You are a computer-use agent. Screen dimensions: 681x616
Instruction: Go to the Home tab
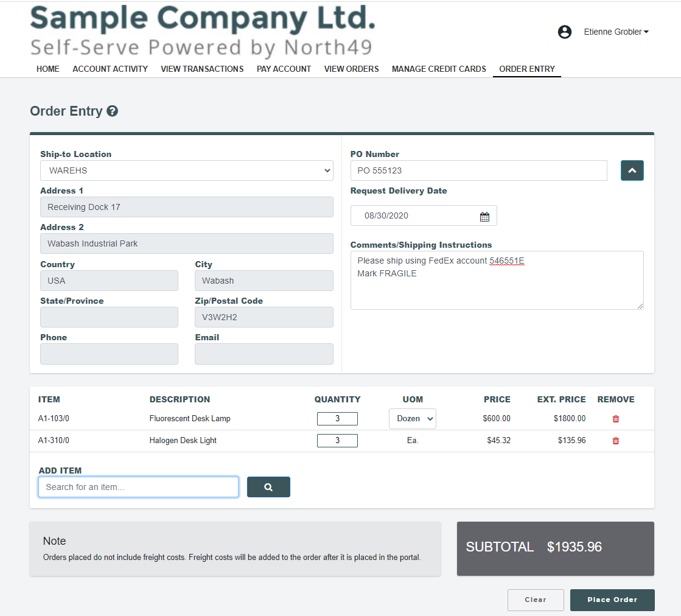pos(48,69)
